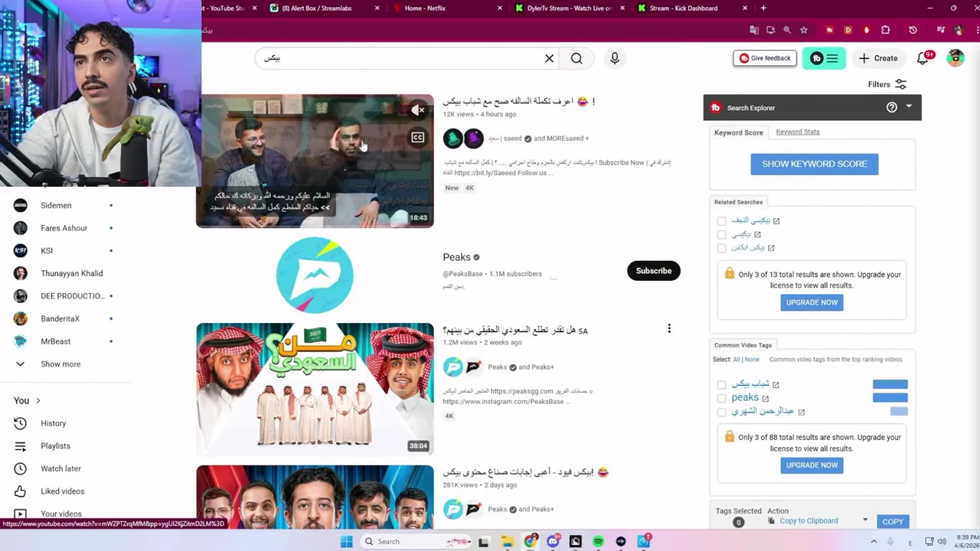Image resolution: width=980 pixels, height=551 pixels.
Task: Open Fares Ashour subscription
Action: (64, 228)
